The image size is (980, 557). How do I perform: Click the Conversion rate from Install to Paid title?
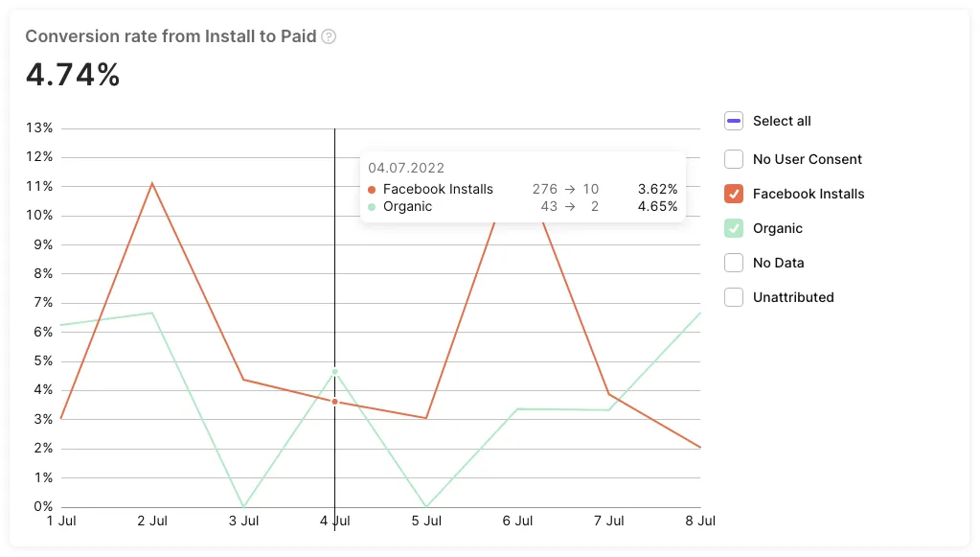click(x=171, y=36)
